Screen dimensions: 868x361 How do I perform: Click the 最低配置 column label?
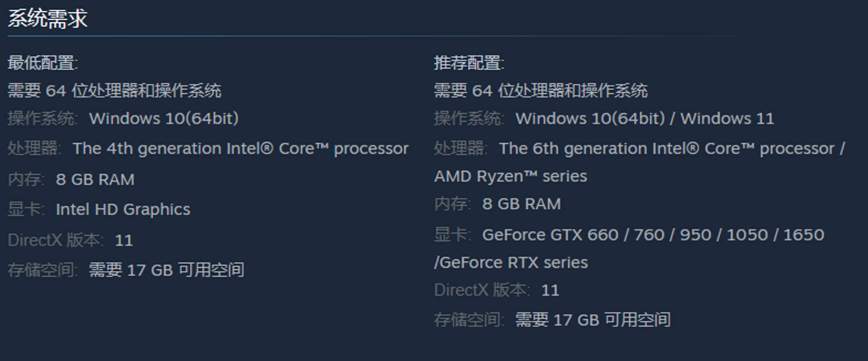[42, 63]
